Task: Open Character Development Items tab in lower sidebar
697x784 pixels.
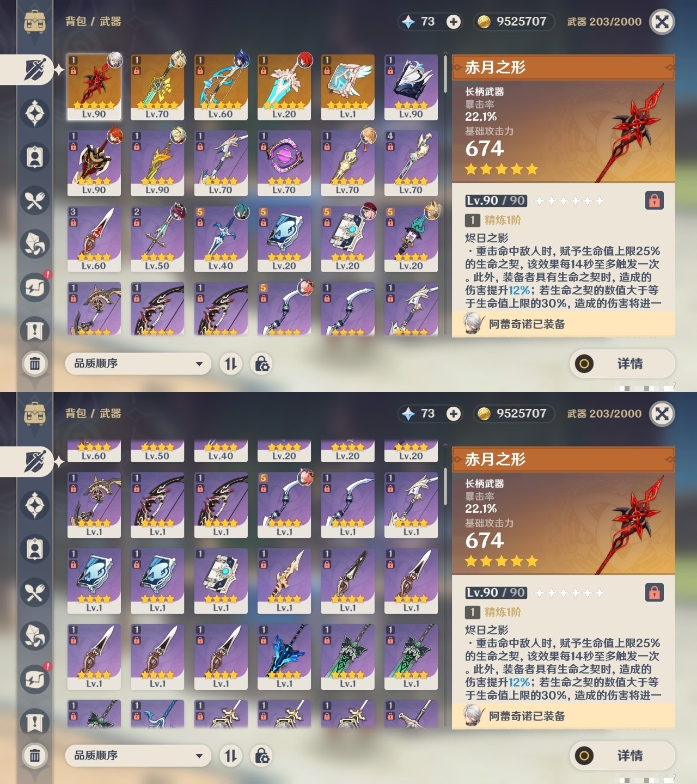Action: tap(35, 549)
